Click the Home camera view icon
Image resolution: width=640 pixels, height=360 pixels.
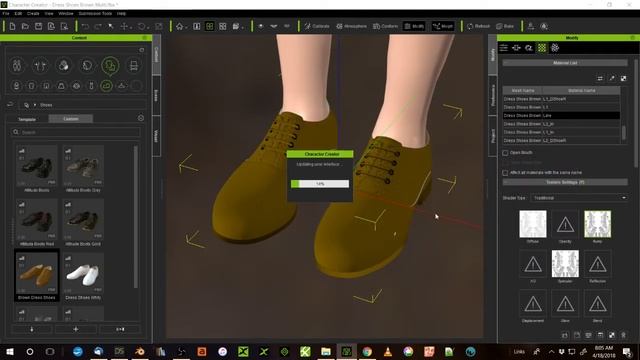(180, 27)
